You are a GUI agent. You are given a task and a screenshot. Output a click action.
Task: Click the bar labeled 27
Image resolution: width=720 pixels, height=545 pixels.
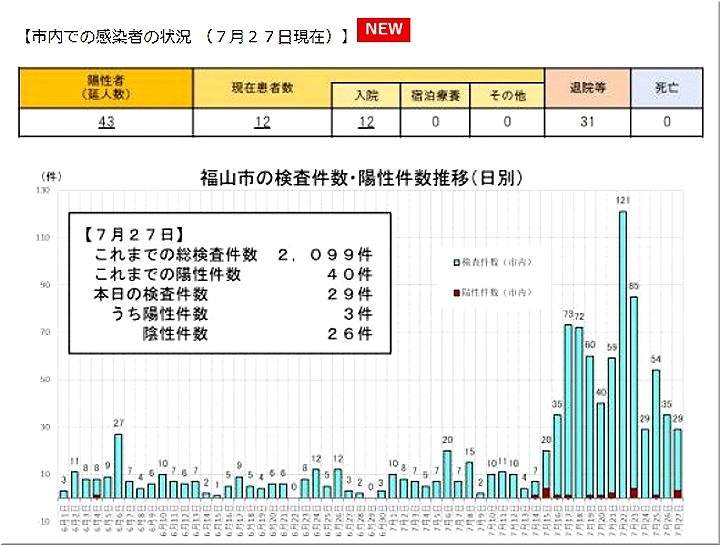click(118, 465)
